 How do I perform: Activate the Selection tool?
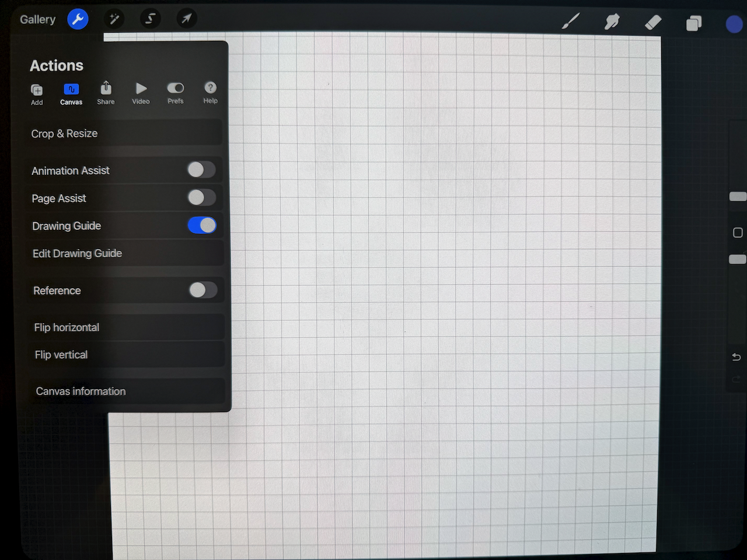click(x=150, y=19)
